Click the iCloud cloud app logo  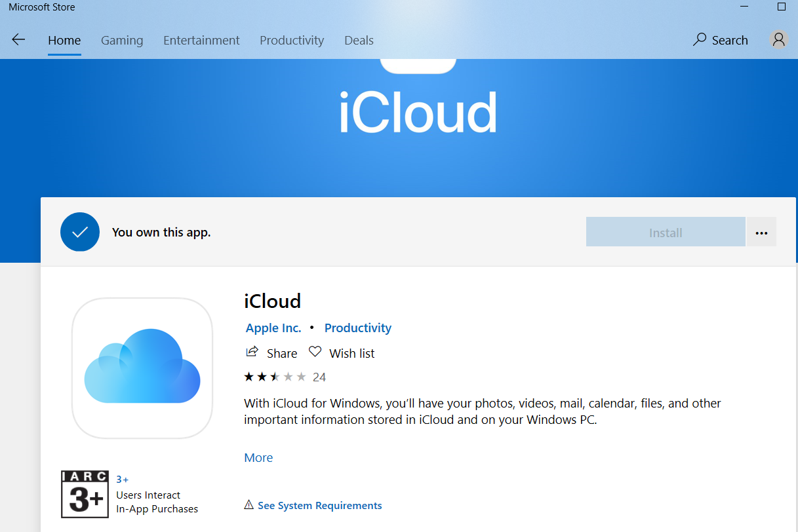point(142,368)
